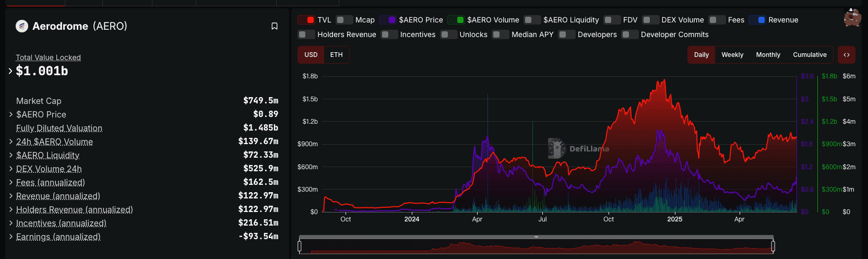Expand the Holders Revenue (annualized) row
Viewport: 868px width, 259px height.
pyautogui.click(x=11, y=209)
